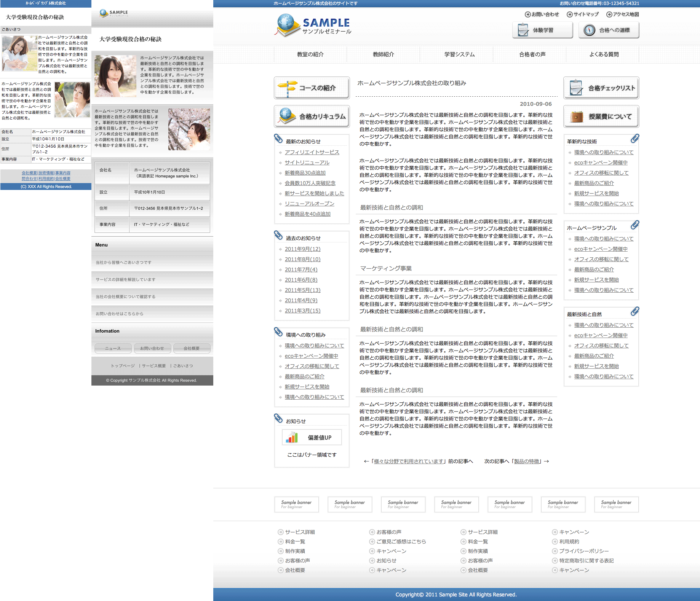Open the アフィリエイトサービス news link

(x=312, y=152)
